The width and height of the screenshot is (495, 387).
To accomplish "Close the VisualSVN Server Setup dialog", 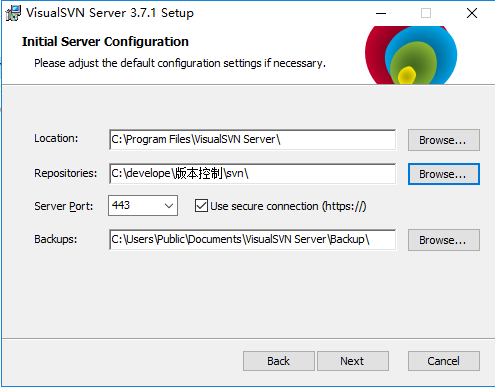I will (472, 13).
